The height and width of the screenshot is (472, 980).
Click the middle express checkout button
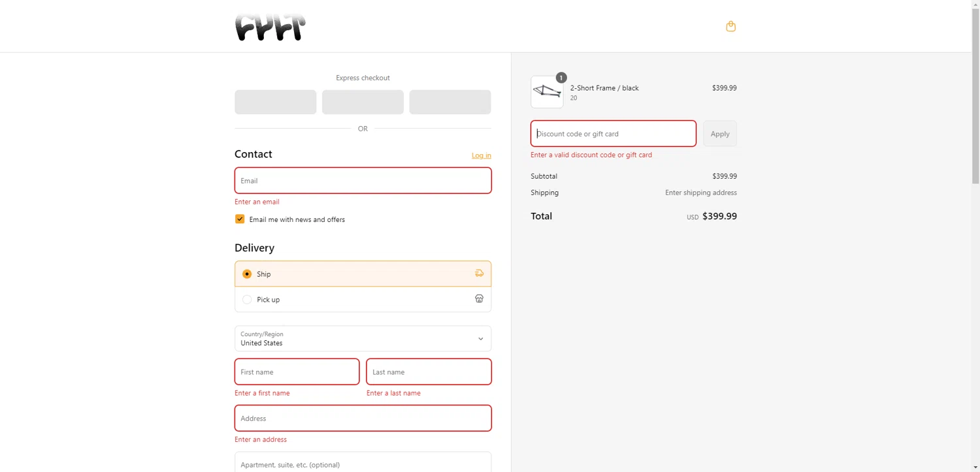pos(363,102)
